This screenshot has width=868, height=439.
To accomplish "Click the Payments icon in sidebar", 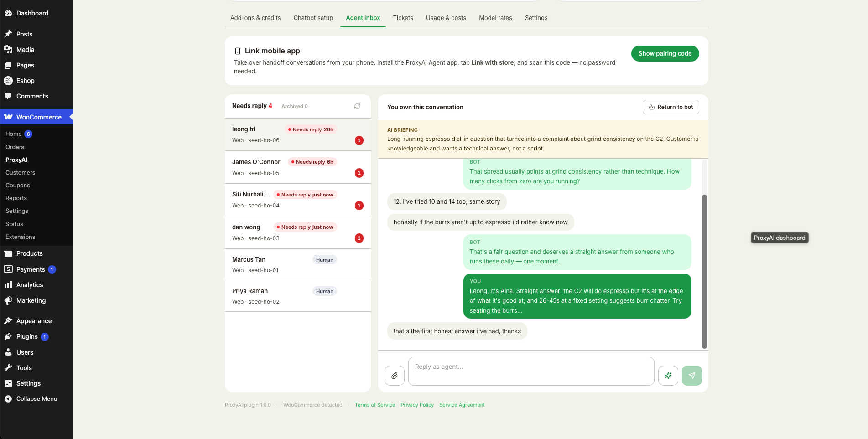I will click(x=8, y=269).
